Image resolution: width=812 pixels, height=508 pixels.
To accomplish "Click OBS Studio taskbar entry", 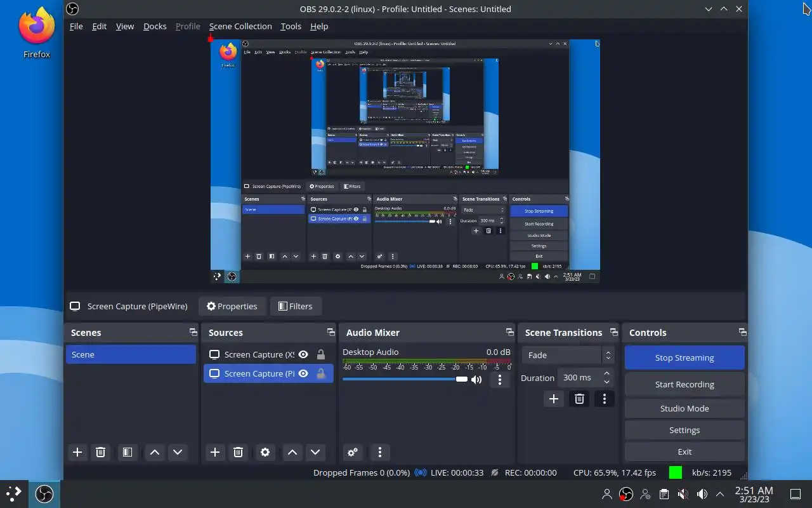I will tap(44, 493).
